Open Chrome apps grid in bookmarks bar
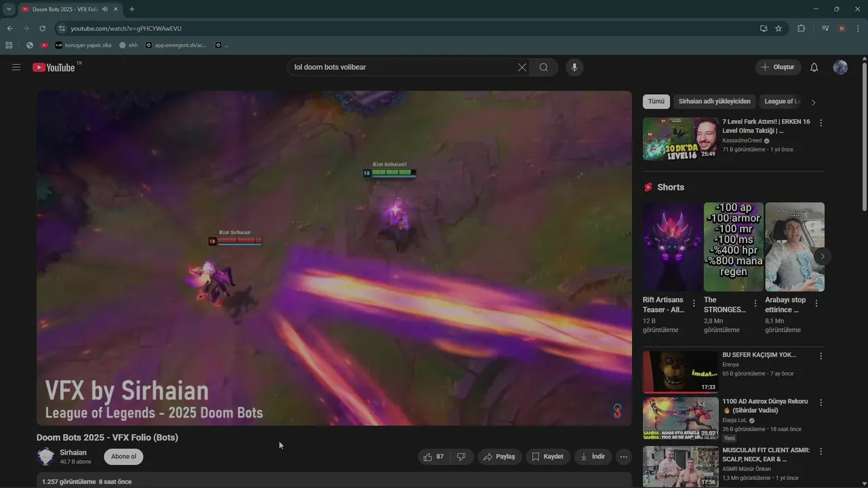 point(9,45)
